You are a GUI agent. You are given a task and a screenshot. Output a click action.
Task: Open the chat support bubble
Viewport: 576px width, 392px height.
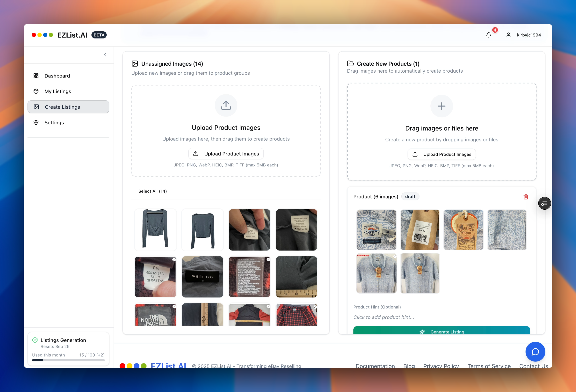[x=535, y=352]
